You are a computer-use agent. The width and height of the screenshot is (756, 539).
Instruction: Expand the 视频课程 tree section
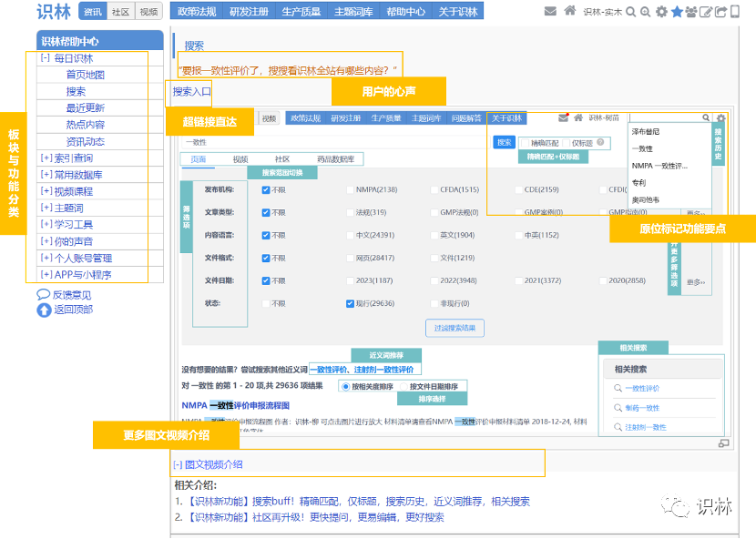click(46, 191)
